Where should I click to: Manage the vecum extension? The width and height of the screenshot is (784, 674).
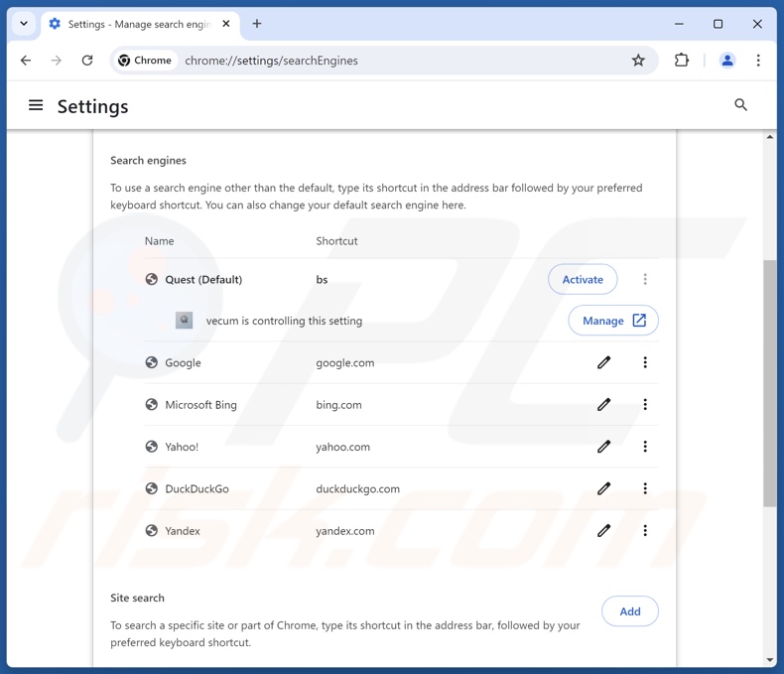(x=613, y=321)
